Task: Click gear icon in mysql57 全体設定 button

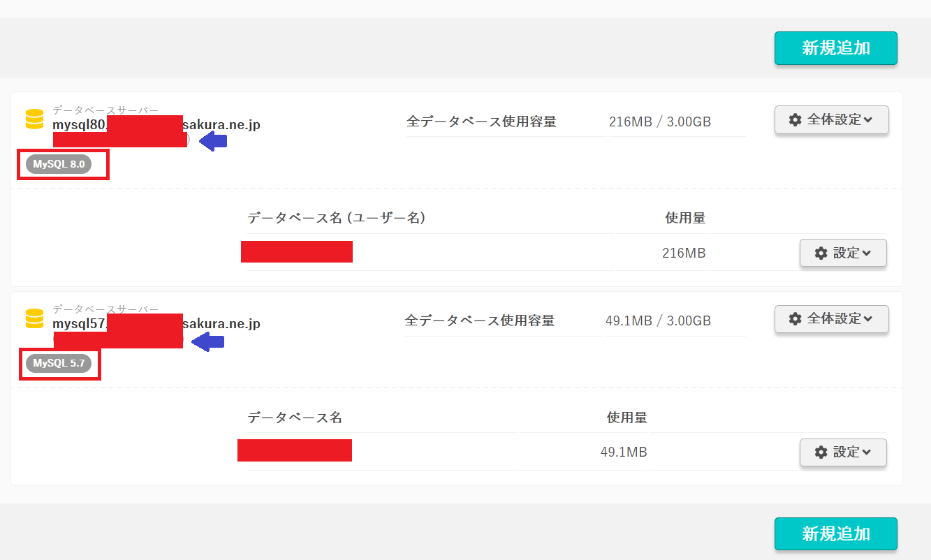Action: click(x=795, y=319)
